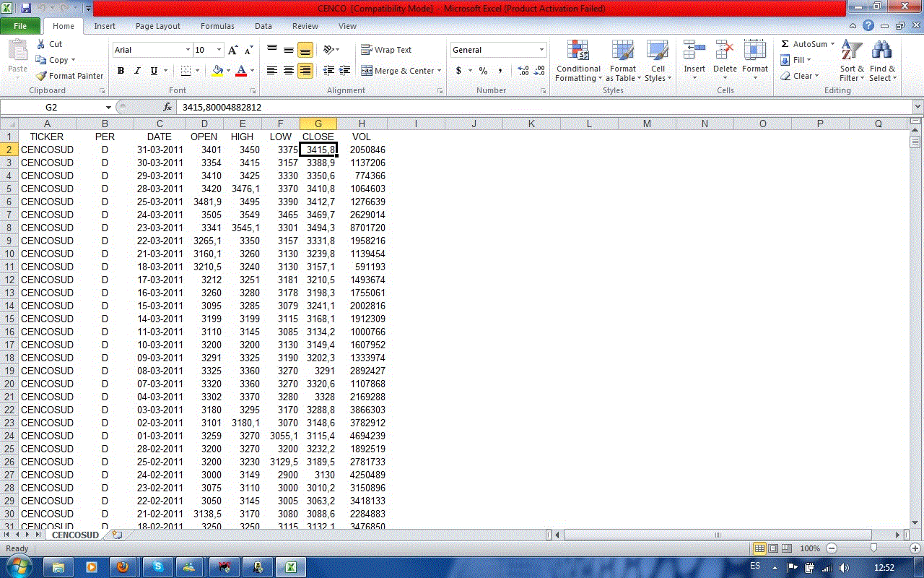Switch to the Data tab
This screenshot has width=924, height=578.
click(x=263, y=26)
